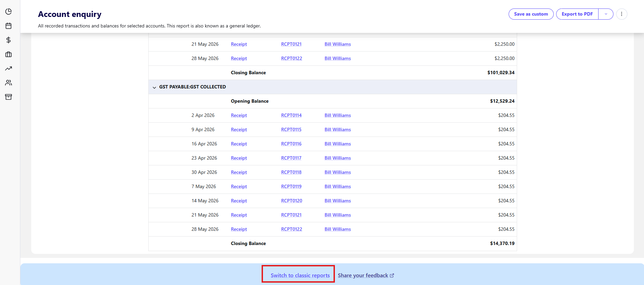Open Bill Williams on the 23 Apr 2026 row
This screenshot has height=285, width=644.
point(338,158)
